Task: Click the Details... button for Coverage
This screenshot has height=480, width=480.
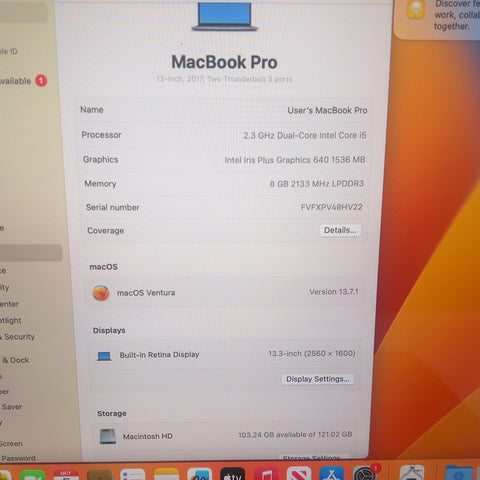Action: point(340,230)
